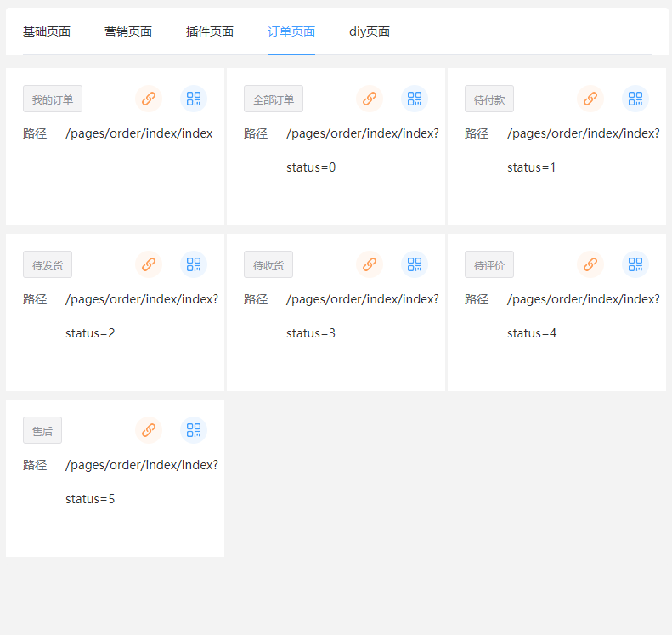
Task: Show the QR code for 待评价
Action: 635,264
